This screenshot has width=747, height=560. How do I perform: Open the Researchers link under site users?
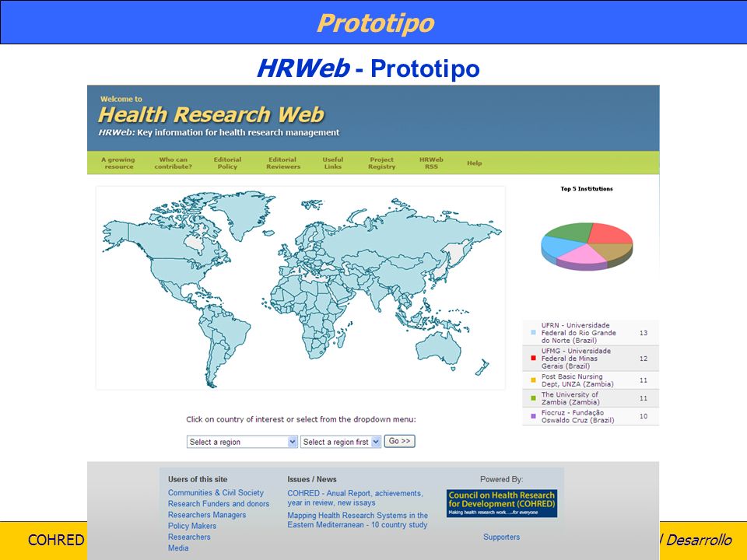coord(189,537)
